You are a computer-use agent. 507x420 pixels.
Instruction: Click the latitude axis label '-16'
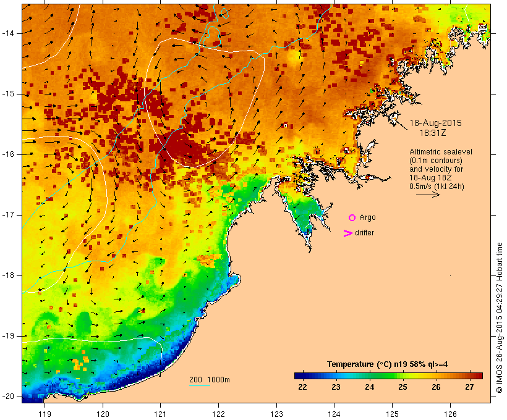[8, 154]
